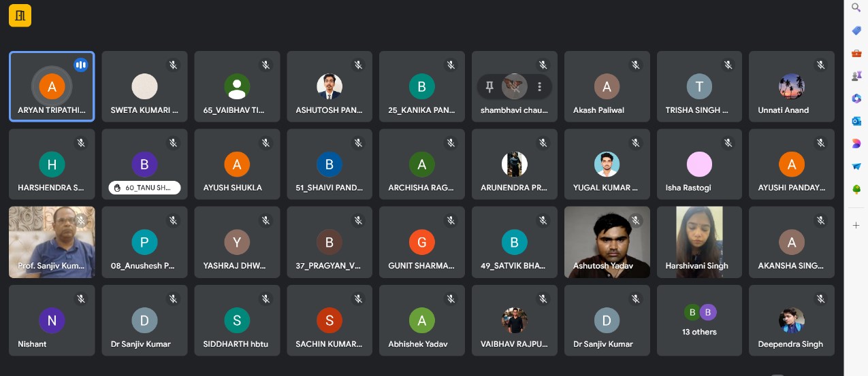The height and width of the screenshot is (376, 868).
Task: Open the blue Shopping tag sidebar icon
Action: click(x=856, y=31)
